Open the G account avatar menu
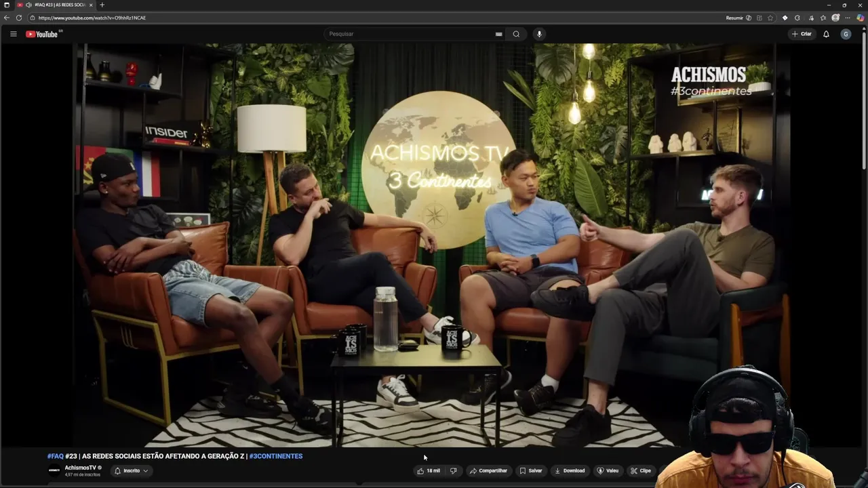The image size is (868, 488). click(846, 34)
